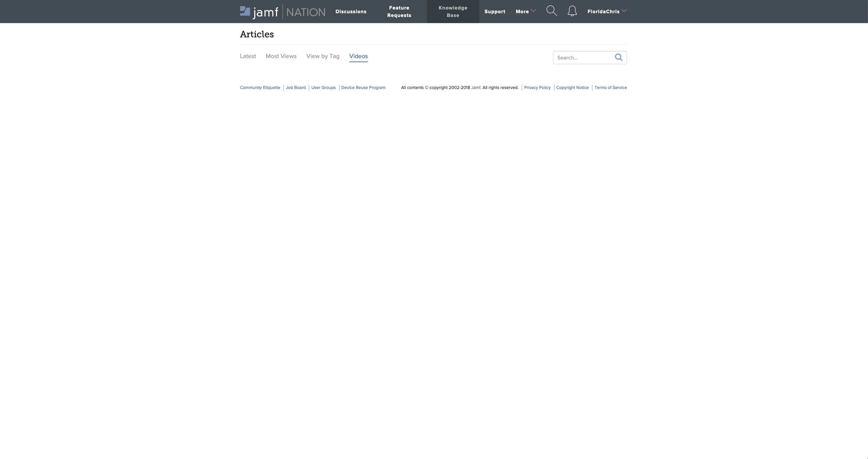
Task: Open the header search magnifier icon
Action: 551,11
